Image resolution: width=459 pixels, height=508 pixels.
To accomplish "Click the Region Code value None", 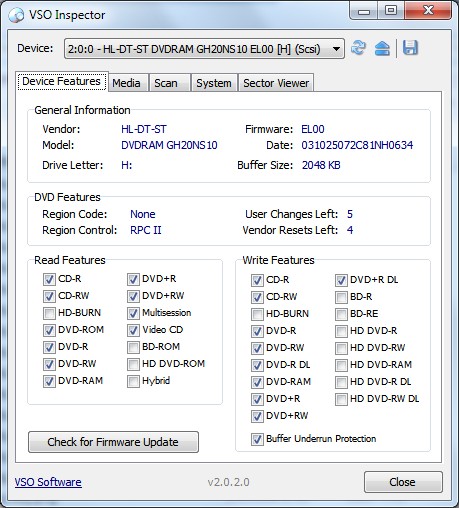I will [143, 214].
